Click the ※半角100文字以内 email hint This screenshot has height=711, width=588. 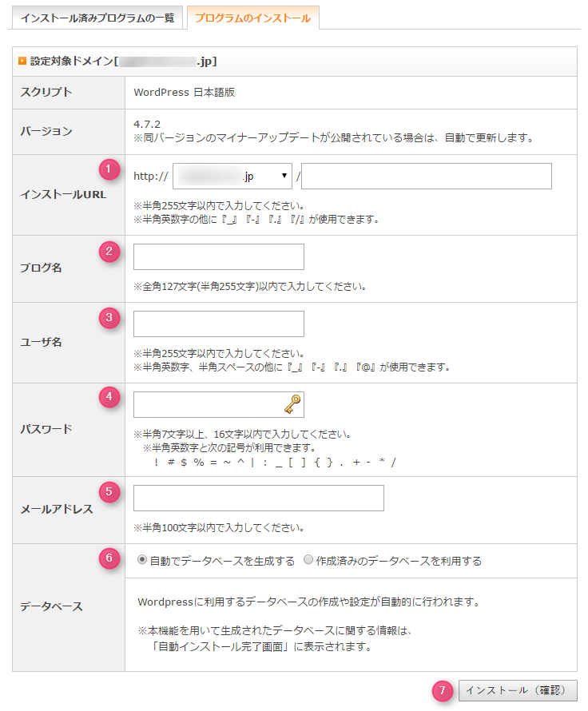[219, 528]
